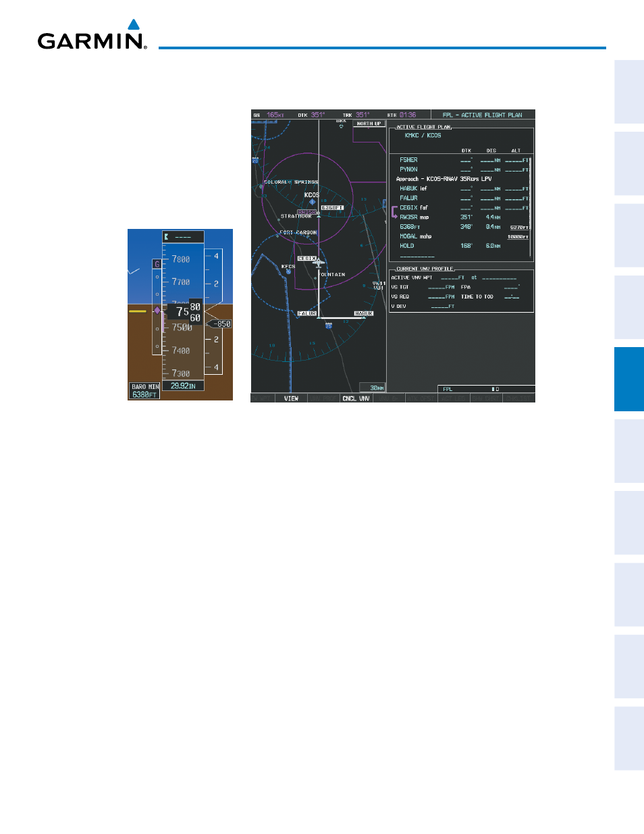Viewport: 644px width, 834px height.
Task: Select the Approach KCOS-RNAV 35R header
Action: coord(444,179)
